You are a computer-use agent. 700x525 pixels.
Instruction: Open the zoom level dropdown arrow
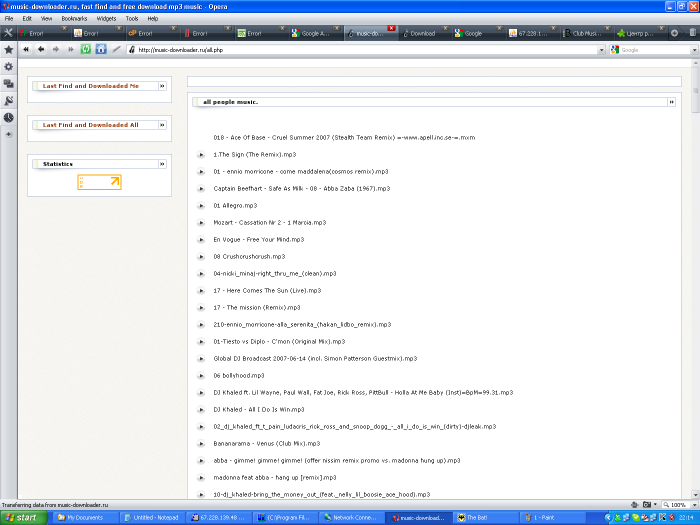(x=693, y=505)
